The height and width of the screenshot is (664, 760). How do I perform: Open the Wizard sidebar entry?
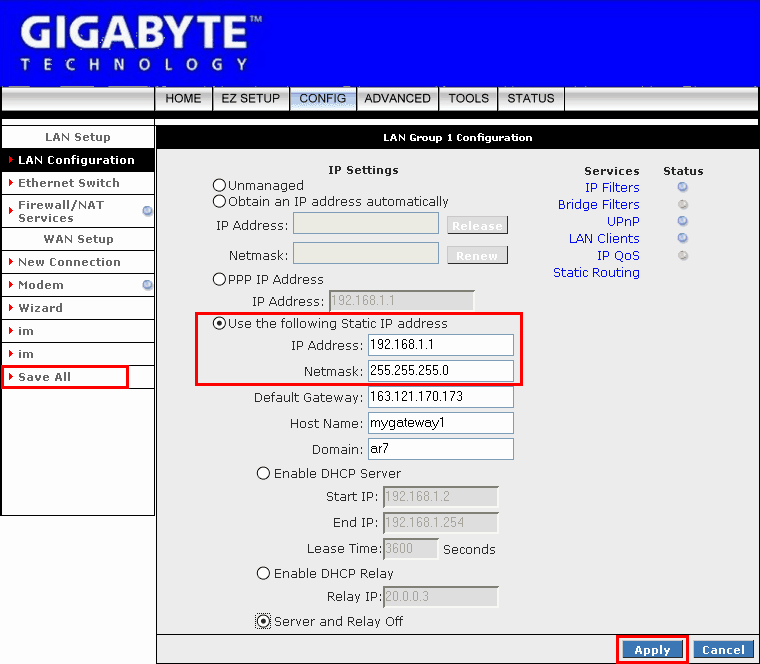tap(78, 308)
